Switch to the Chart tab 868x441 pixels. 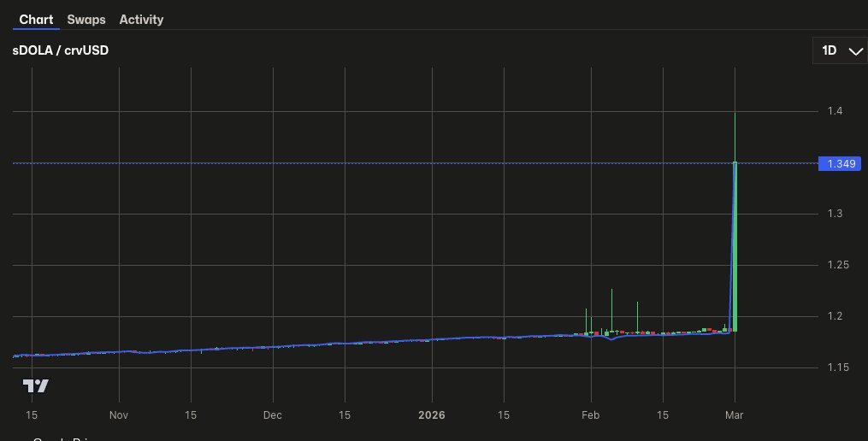point(36,20)
